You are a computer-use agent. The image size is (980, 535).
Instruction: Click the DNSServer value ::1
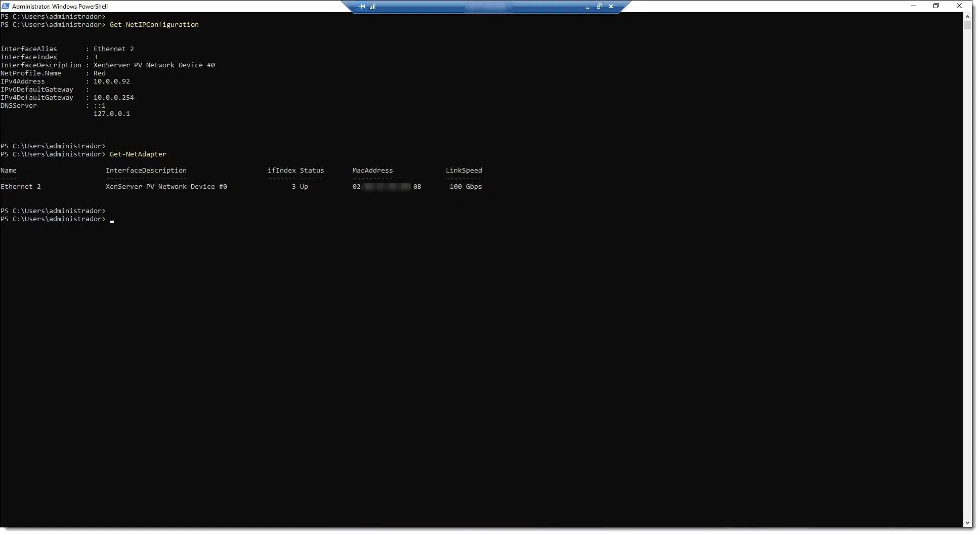pos(99,105)
